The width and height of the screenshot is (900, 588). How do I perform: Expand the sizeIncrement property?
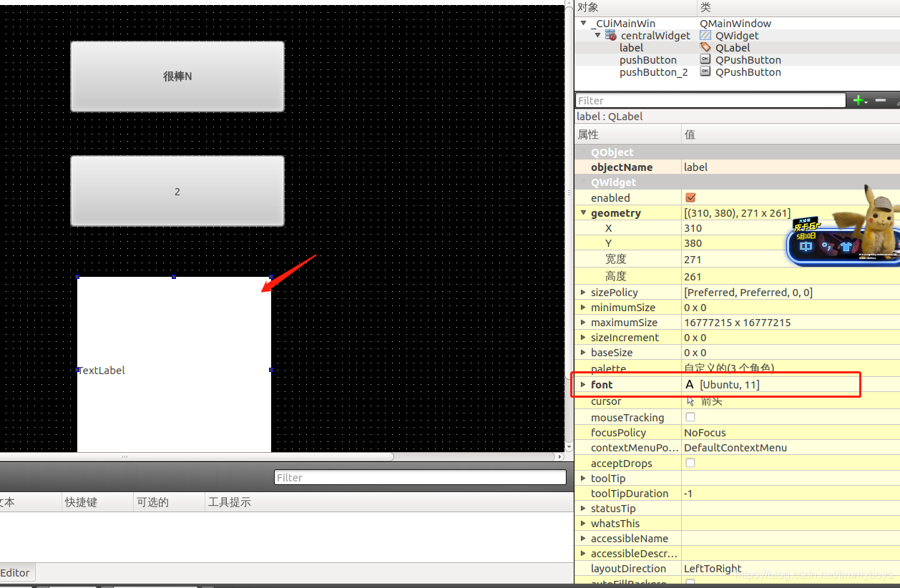point(583,337)
